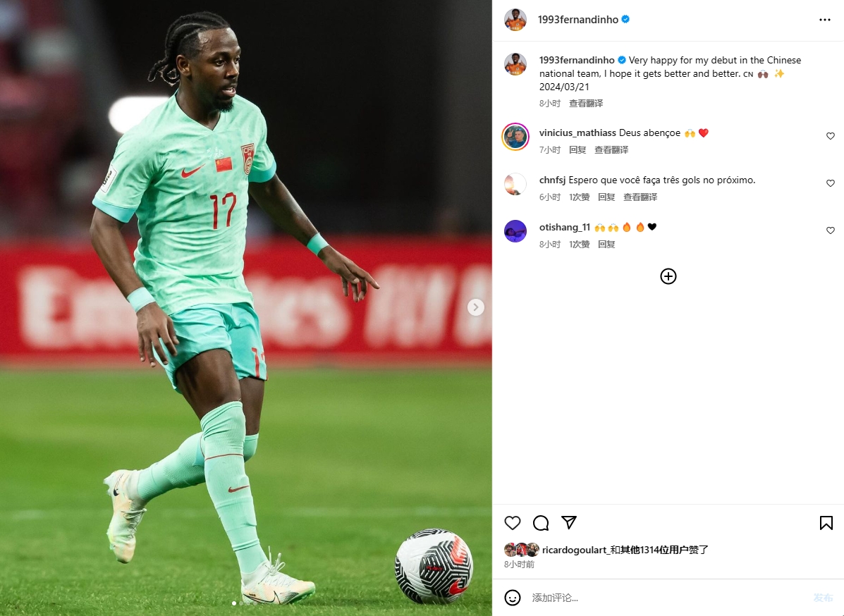The image size is (844, 616).
Task: Open otishang_11 profile avatar
Action: (x=515, y=231)
